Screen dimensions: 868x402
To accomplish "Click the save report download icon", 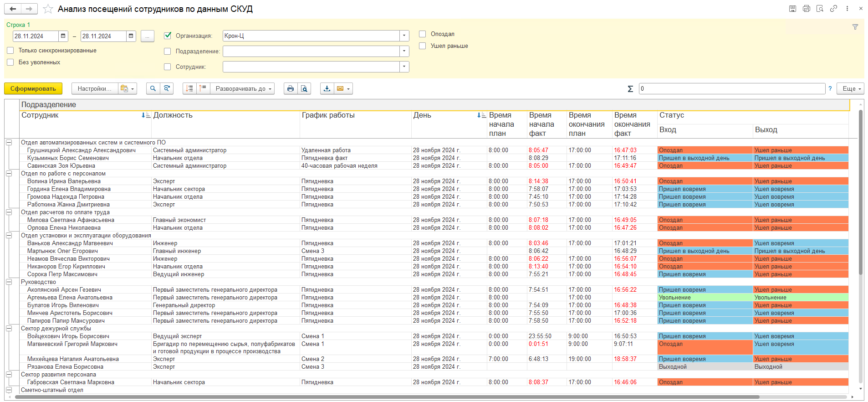I will [x=327, y=89].
